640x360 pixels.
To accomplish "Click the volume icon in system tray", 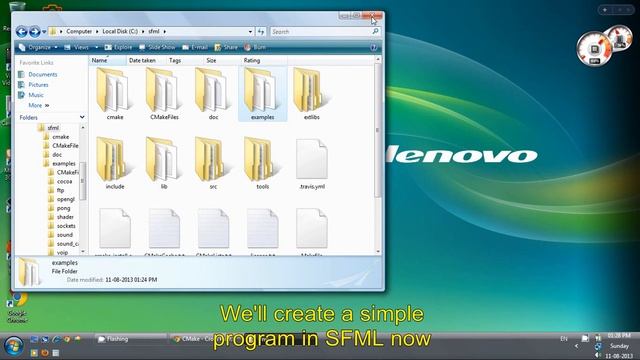I will [x=598, y=356].
